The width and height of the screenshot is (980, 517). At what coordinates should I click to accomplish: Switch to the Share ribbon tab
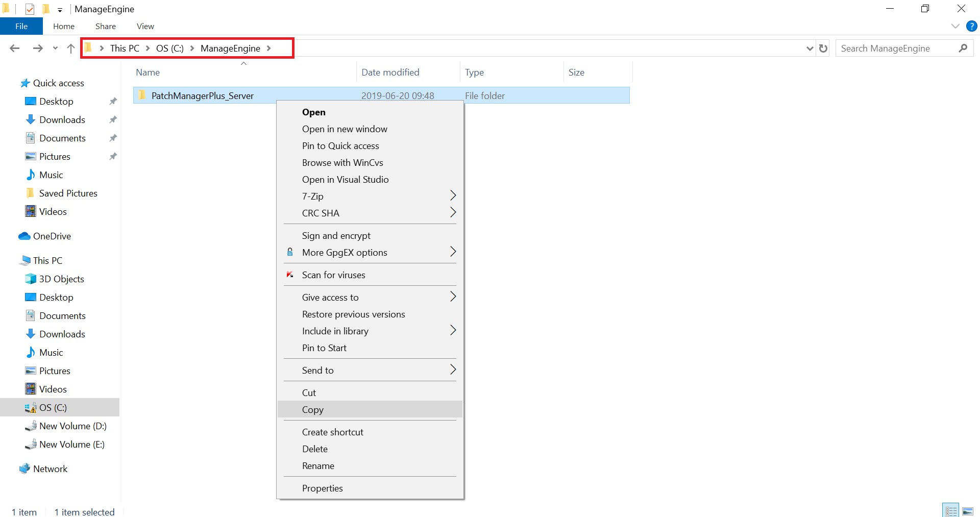[x=106, y=26]
